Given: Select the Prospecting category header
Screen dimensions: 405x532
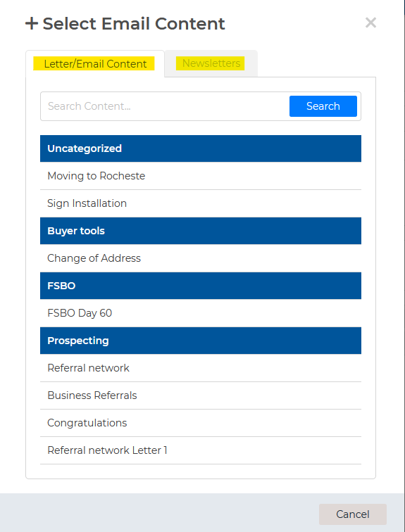Looking at the screenshot, I should click(201, 341).
